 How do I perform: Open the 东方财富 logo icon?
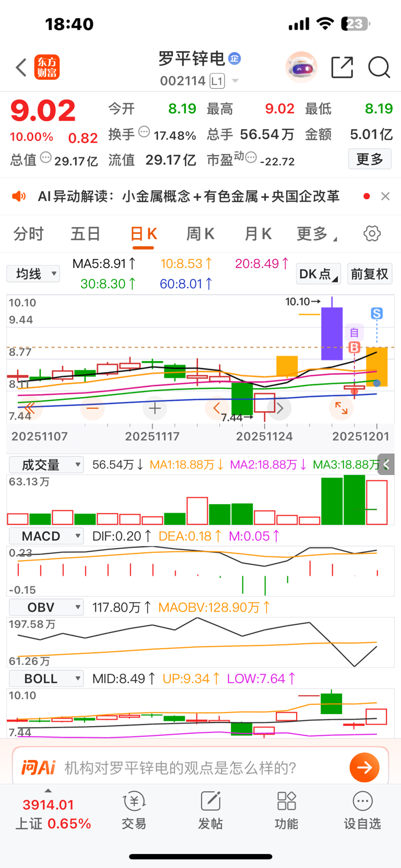click(x=47, y=67)
